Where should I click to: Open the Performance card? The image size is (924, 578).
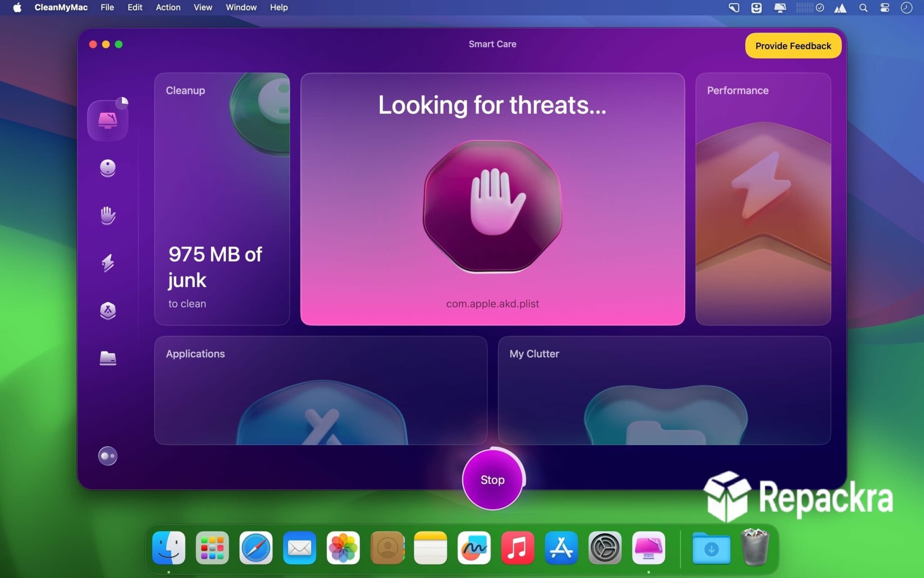click(x=763, y=199)
